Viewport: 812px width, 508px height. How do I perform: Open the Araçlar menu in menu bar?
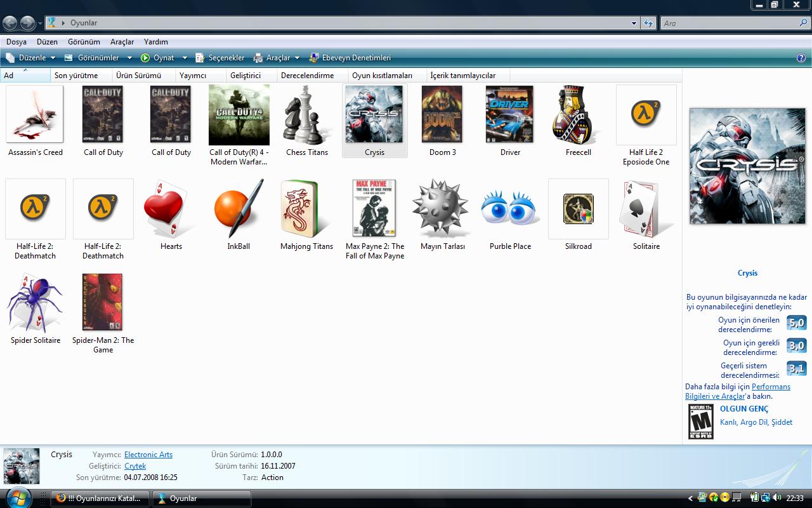122,42
